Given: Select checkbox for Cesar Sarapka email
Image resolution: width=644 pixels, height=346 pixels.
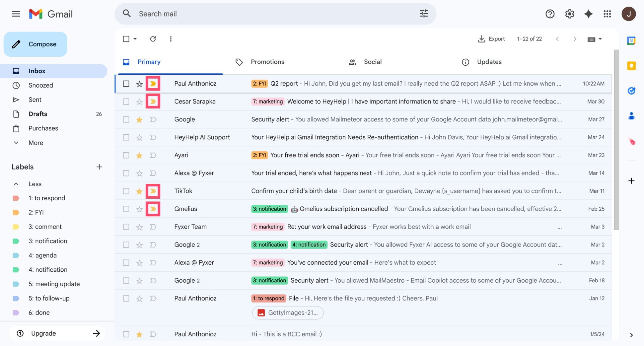Looking at the screenshot, I should tap(126, 102).
